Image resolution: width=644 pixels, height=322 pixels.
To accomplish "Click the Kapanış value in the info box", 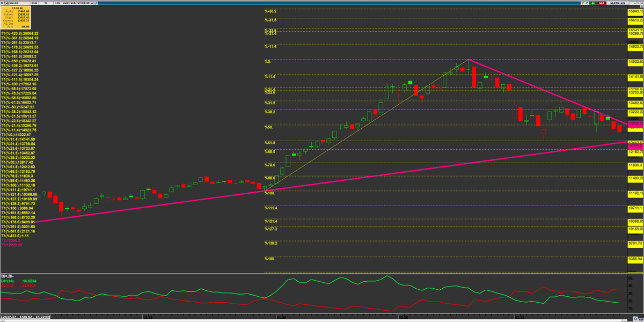I will point(24,20).
